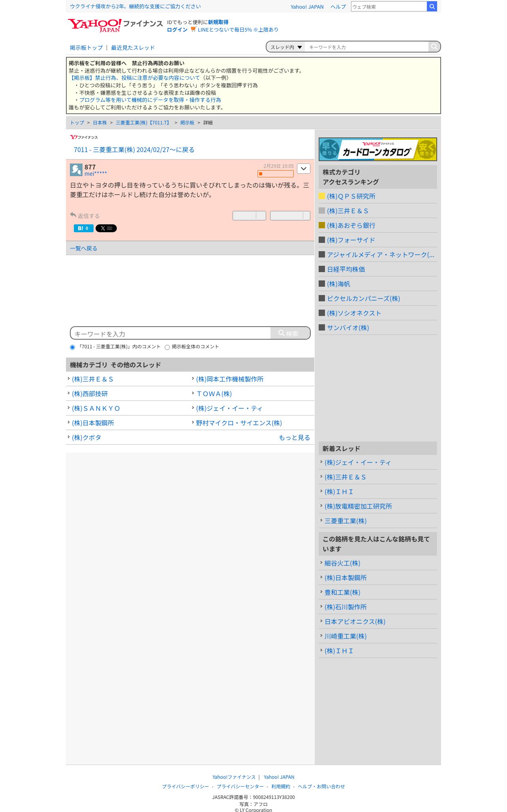Focus the ウェブ検索 input field
Image resolution: width=507 pixels, height=812 pixels.
point(389,7)
